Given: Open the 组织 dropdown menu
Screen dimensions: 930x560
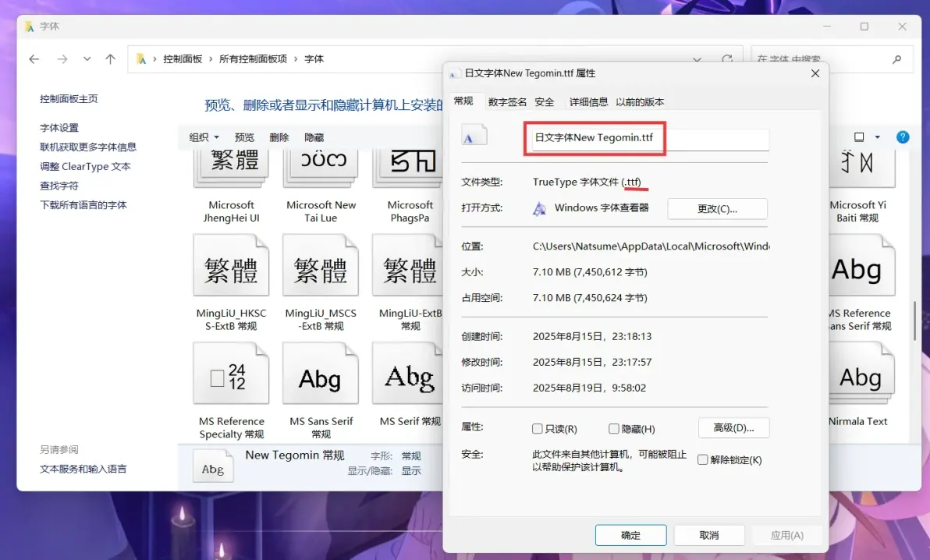Looking at the screenshot, I should click(x=204, y=137).
